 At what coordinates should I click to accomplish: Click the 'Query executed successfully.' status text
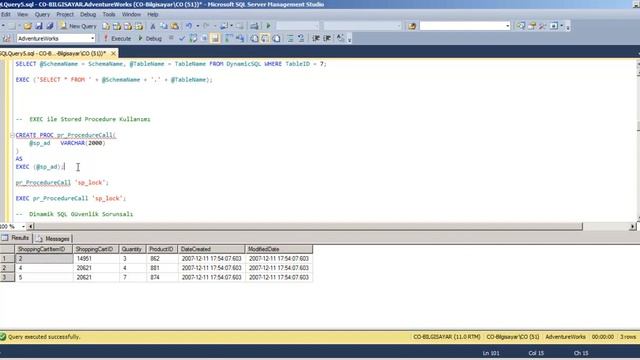(44, 337)
